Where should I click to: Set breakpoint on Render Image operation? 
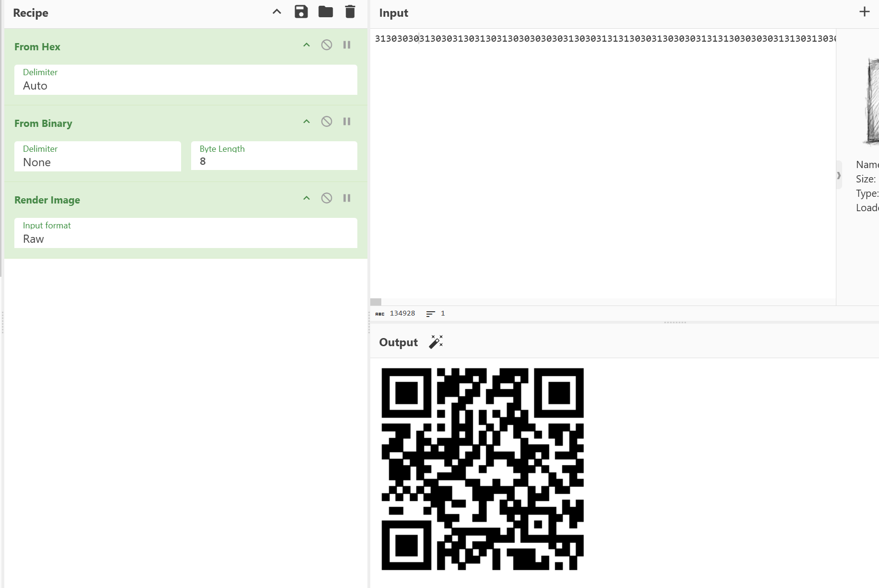click(347, 198)
